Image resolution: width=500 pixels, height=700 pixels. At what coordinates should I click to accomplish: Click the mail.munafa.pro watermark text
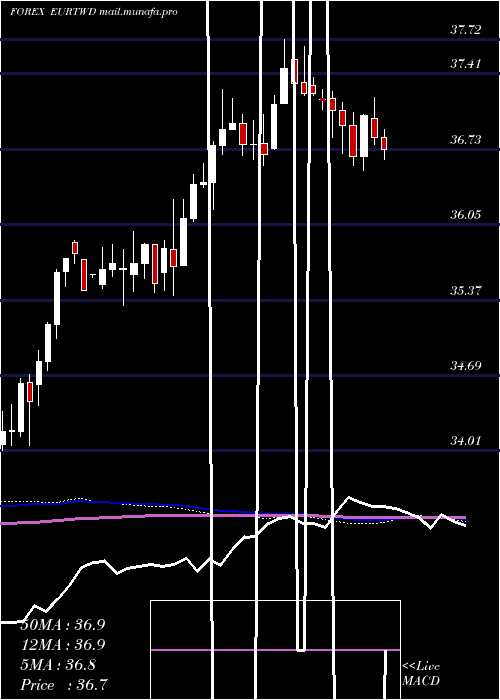tap(138, 12)
